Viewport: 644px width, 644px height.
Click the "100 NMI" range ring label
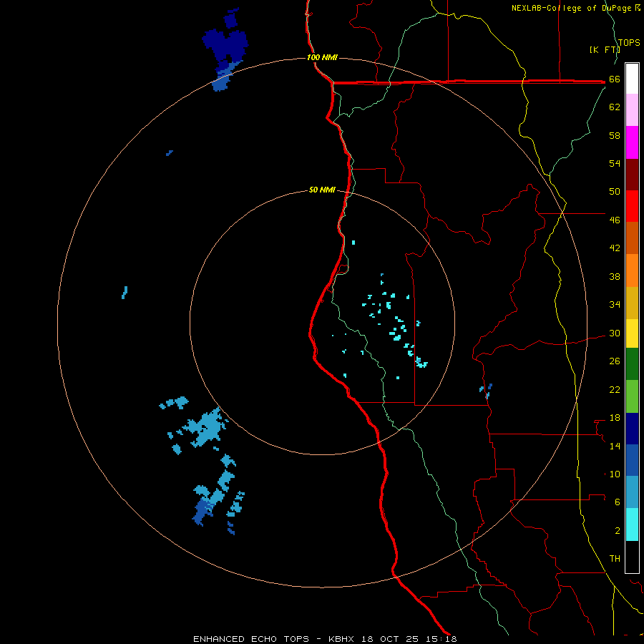[x=322, y=57]
